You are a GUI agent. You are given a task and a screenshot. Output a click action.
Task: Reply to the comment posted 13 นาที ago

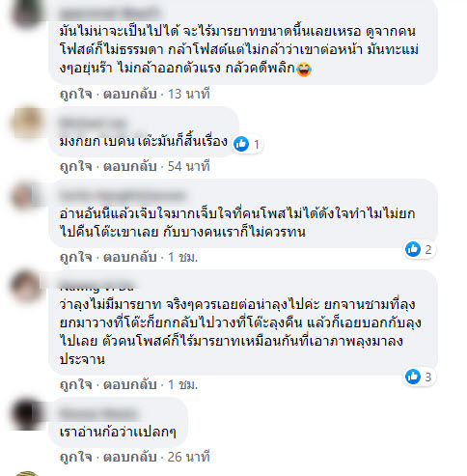130,94
